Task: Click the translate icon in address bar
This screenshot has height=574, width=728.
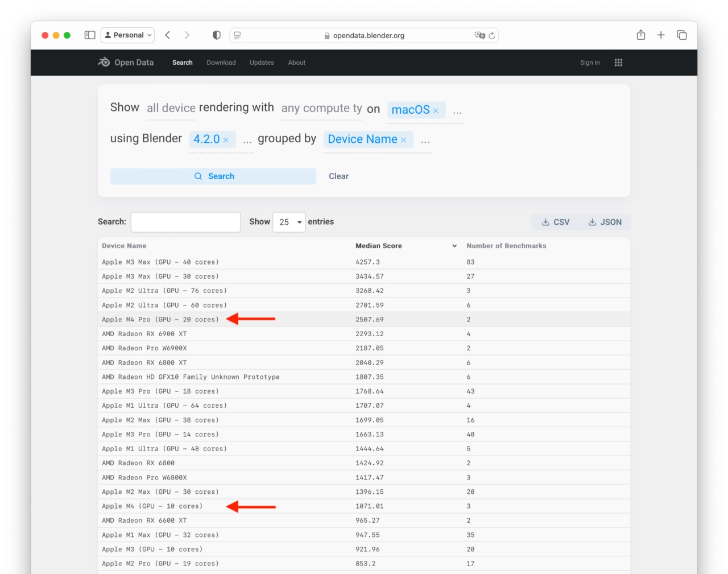Action: (x=479, y=35)
